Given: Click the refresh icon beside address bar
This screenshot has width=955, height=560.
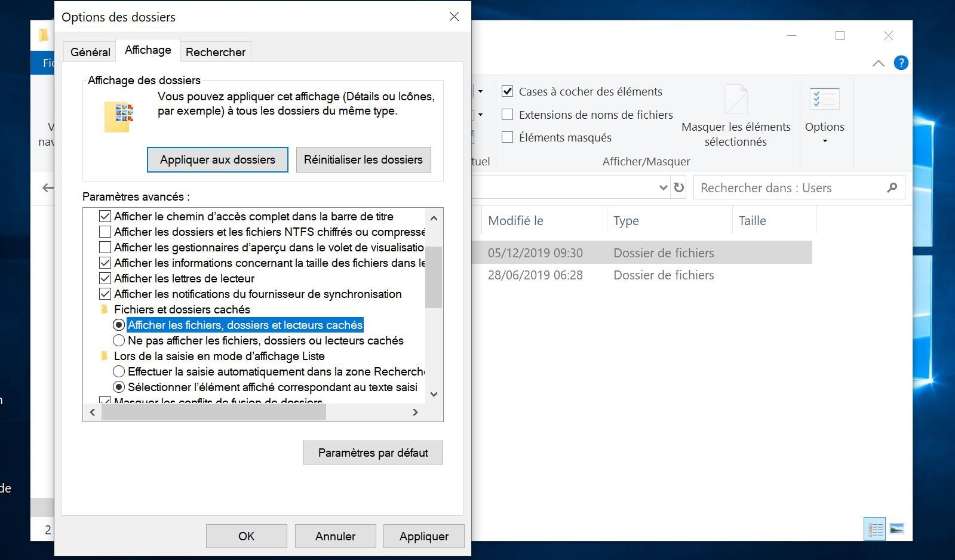Looking at the screenshot, I should point(679,187).
